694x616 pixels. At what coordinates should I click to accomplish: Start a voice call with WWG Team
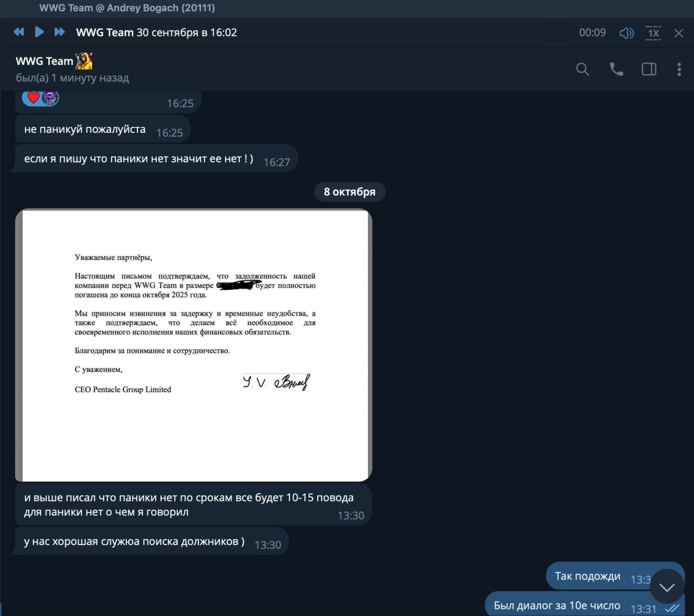pyautogui.click(x=616, y=69)
